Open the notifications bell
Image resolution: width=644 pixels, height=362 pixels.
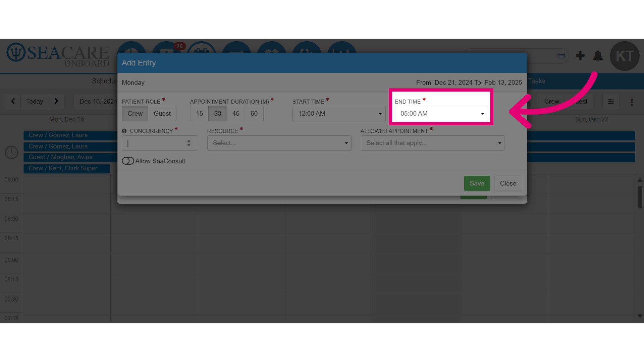click(598, 56)
